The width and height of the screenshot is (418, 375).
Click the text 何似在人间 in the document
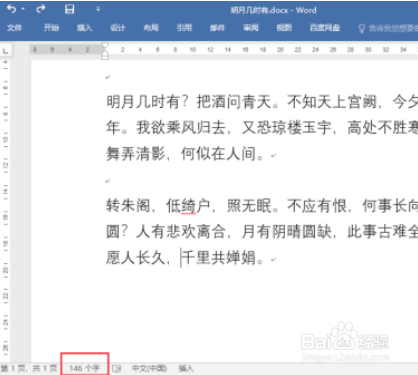(x=218, y=154)
